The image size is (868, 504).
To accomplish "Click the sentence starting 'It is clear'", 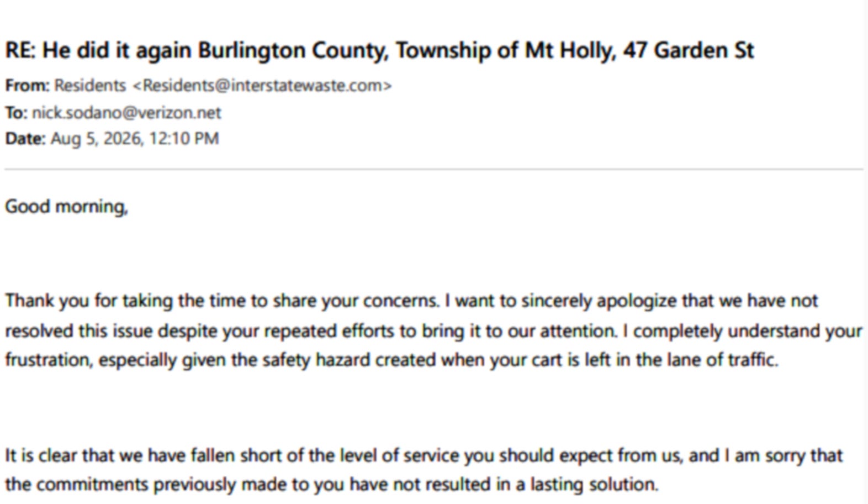I will 424,470.
